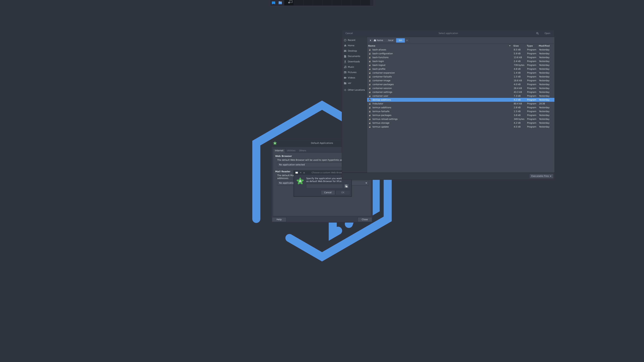Navigate to the .local breadcrumb folder
The width and height of the screenshot is (644, 362).
pos(390,40)
